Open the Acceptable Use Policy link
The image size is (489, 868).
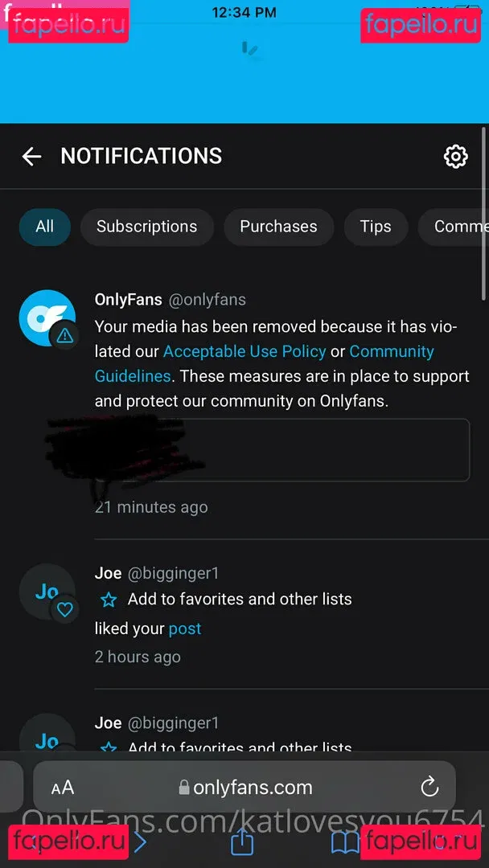tap(244, 351)
